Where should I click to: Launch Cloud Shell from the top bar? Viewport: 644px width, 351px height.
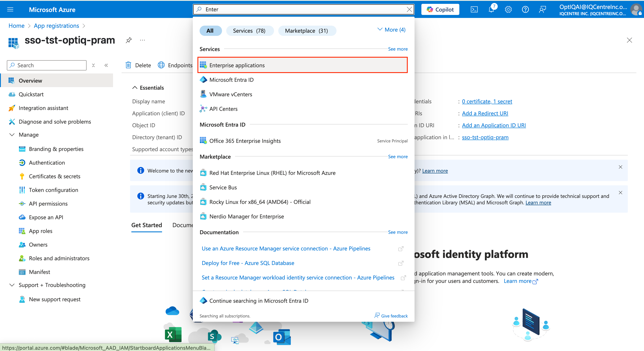point(474,10)
